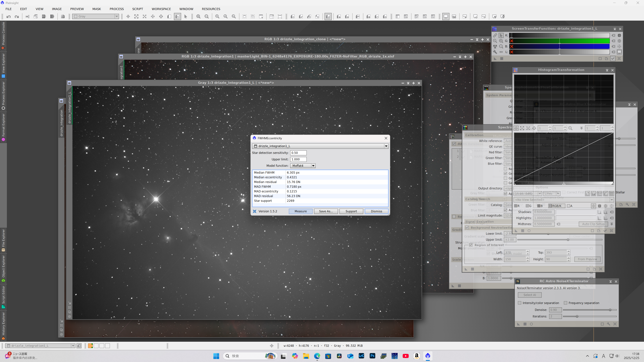
Task: Expand the Model function Moffat4 dropdown
Action: point(313,166)
